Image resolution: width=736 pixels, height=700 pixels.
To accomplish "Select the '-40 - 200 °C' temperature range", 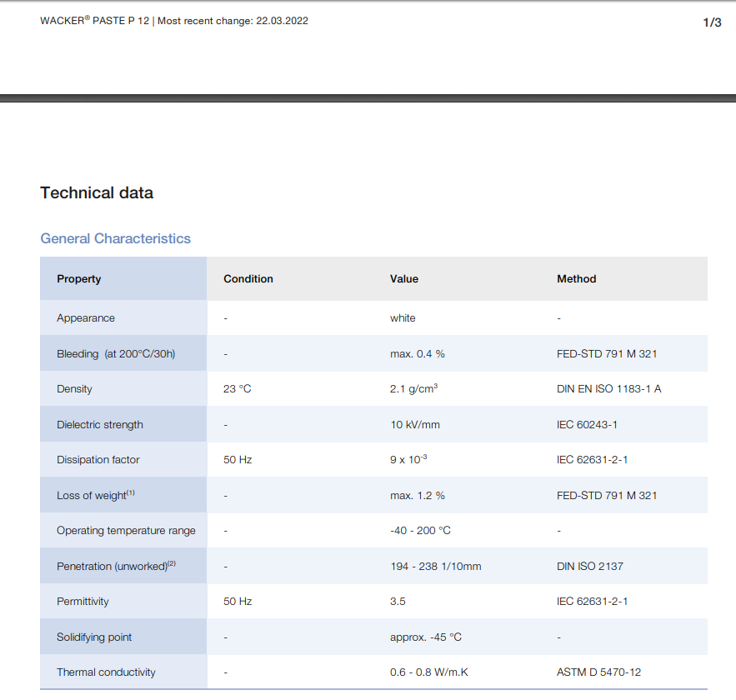I will tap(420, 531).
